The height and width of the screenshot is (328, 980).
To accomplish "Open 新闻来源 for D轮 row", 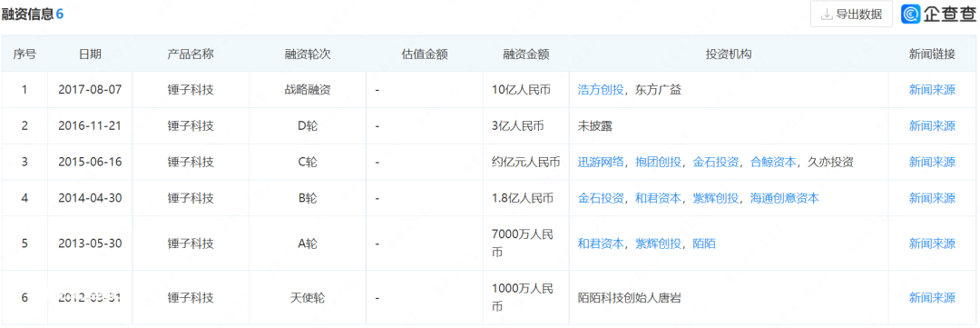I will click(x=932, y=125).
